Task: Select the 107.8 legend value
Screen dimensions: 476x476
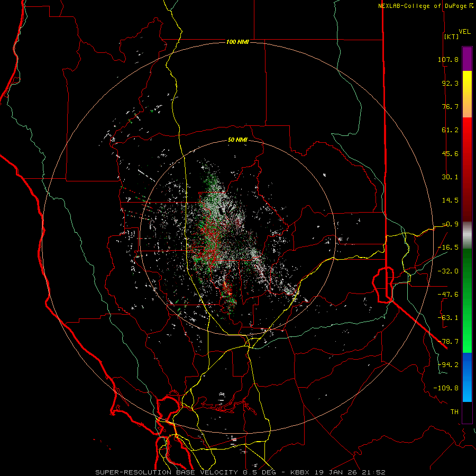Action: point(448,59)
